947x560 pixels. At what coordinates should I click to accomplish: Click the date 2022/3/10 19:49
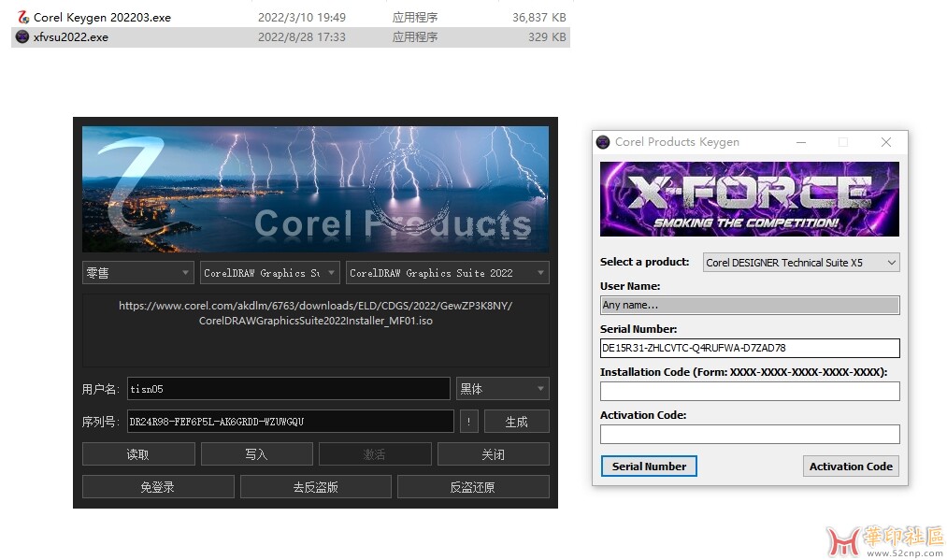pos(302,18)
